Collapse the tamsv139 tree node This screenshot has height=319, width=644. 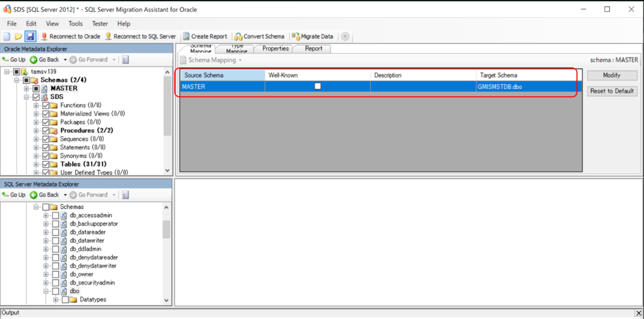point(7,72)
